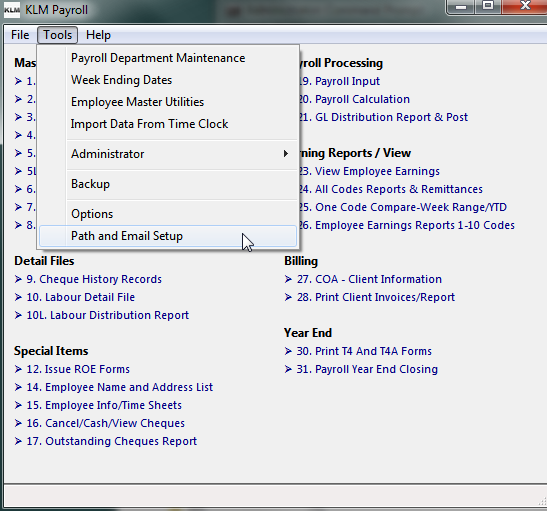Open 10. Labour Detail File

(x=81, y=297)
